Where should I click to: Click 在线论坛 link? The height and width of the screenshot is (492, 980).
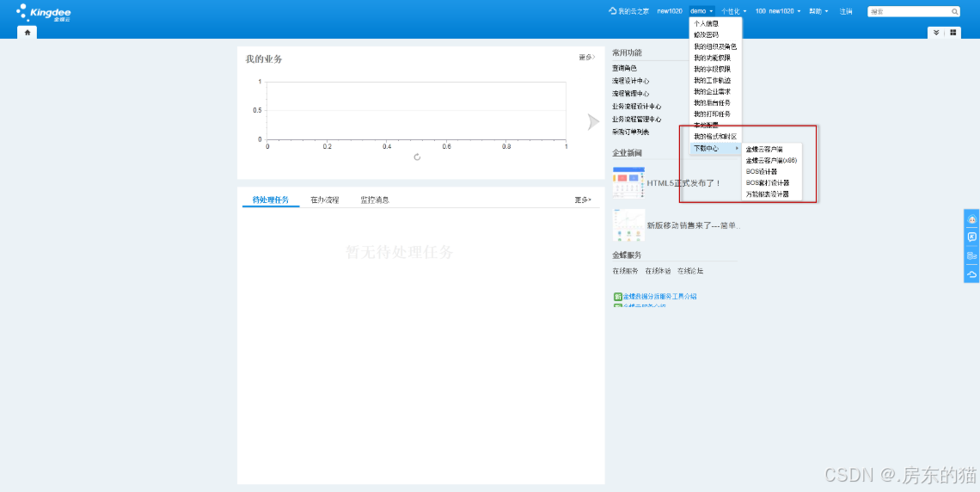pos(690,271)
